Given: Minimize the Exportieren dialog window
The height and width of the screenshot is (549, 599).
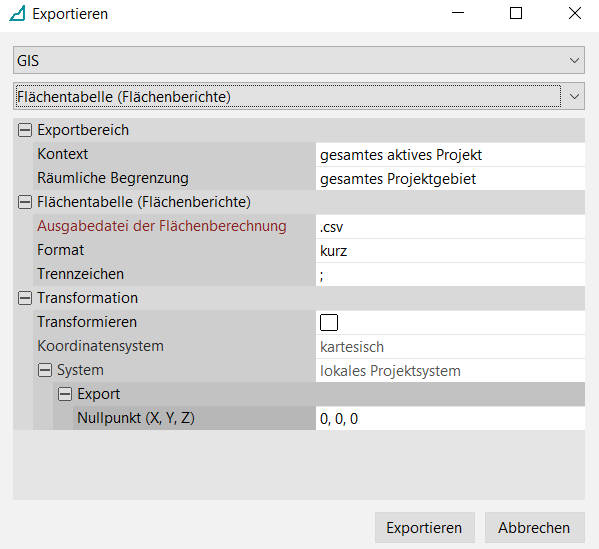Looking at the screenshot, I should [458, 13].
